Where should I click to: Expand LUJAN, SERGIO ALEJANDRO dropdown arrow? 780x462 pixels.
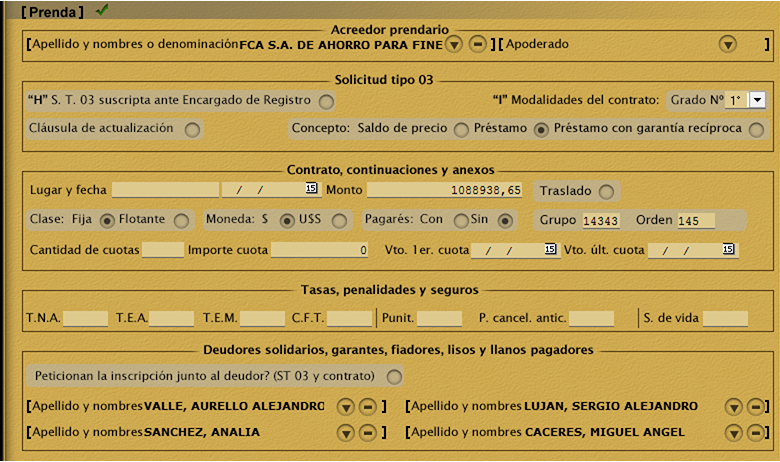733,407
